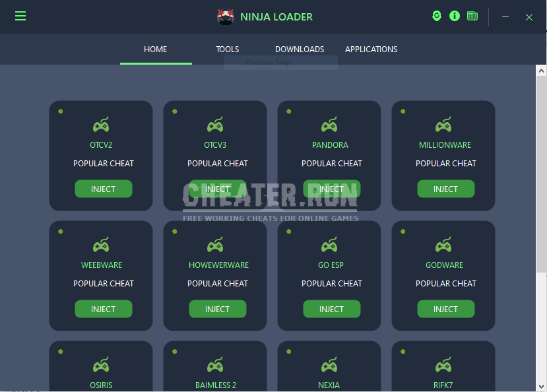Click the MILLIONWARE status dot
Screen dimensions: 547x392
403,112
